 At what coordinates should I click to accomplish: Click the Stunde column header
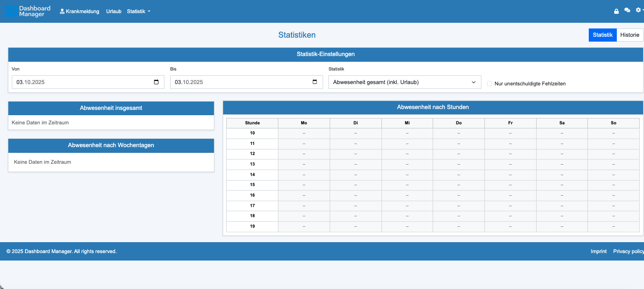[x=252, y=123]
